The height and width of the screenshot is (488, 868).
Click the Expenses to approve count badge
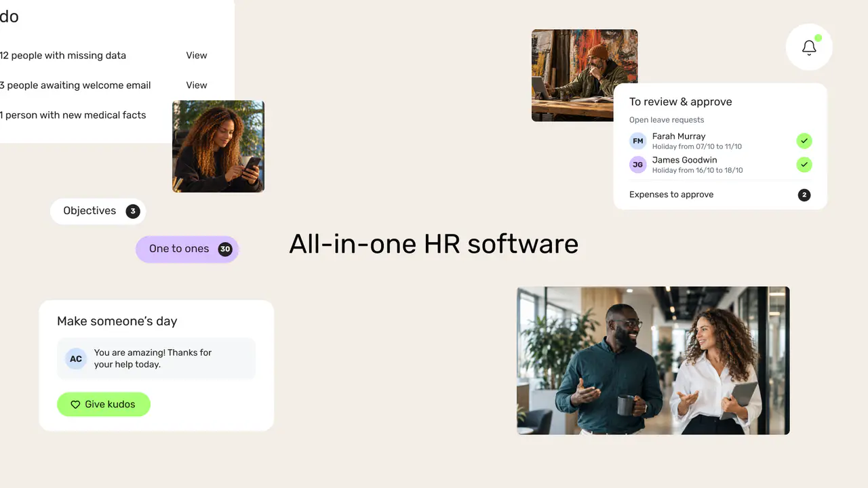(x=804, y=195)
